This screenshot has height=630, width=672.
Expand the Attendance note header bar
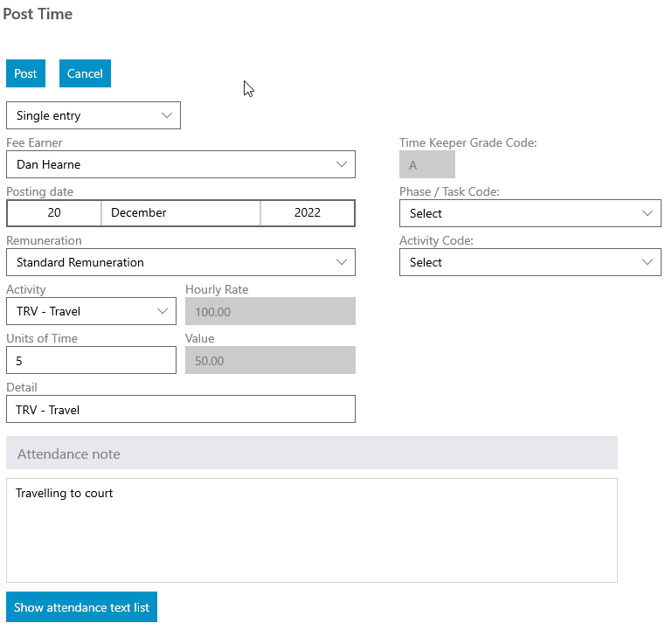coord(312,453)
